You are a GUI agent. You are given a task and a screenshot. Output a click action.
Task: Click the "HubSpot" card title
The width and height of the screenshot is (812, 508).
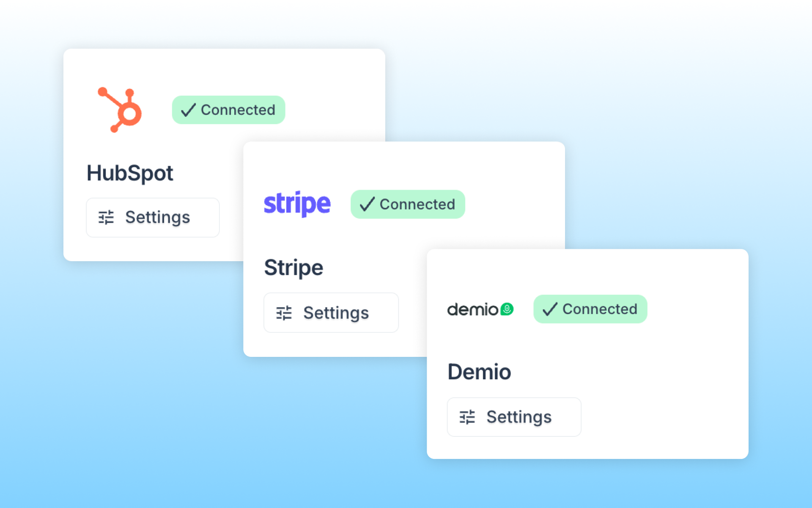click(x=130, y=173)
